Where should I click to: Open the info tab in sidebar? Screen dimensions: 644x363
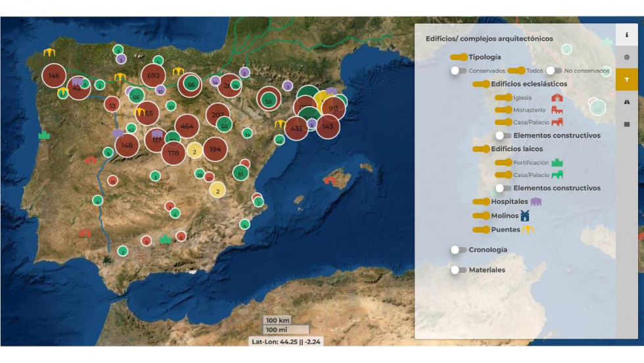tap(626, 35)
